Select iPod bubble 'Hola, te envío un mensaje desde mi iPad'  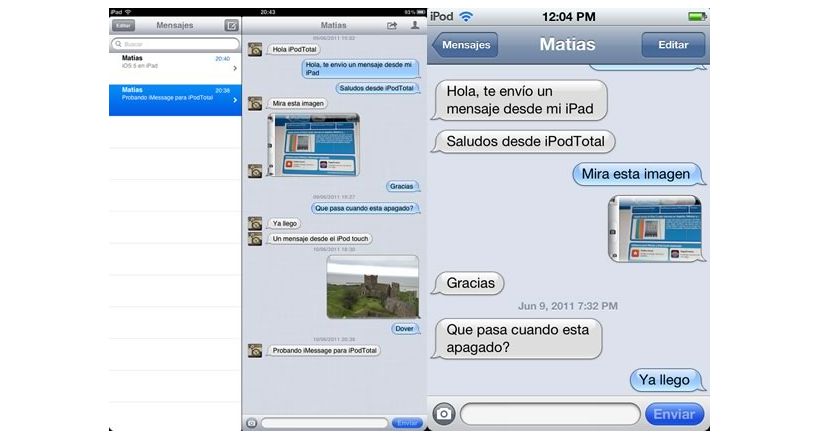point(519,100)
